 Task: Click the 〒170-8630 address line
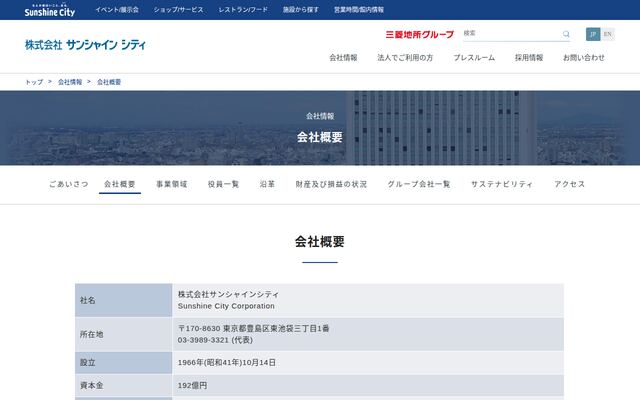pos(253,328)
